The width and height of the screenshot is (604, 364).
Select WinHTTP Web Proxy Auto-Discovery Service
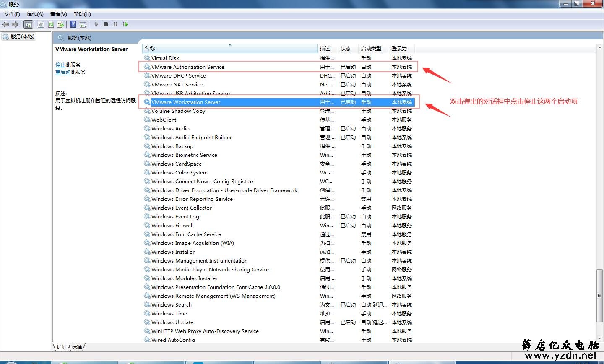coord(205,331)
